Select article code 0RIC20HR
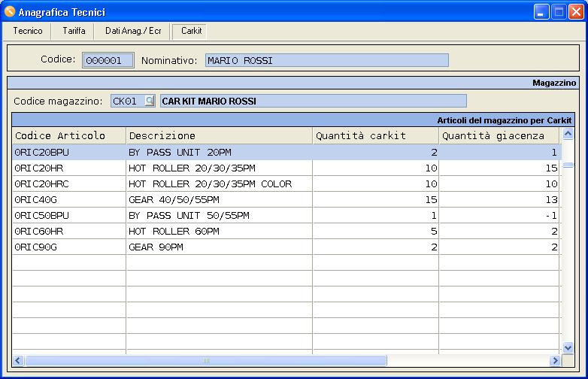The width and height of the screenshot is (588, 379). click(x=38, y=168)
